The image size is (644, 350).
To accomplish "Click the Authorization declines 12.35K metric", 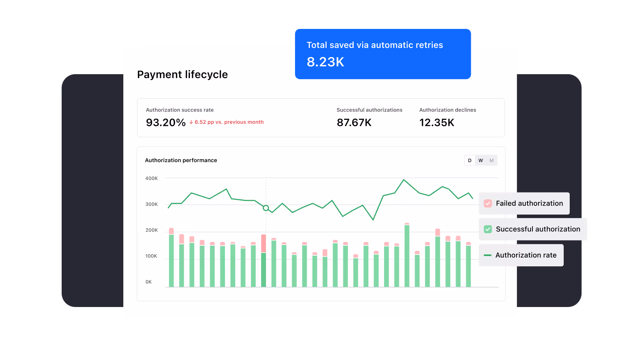I will point(437,123).
